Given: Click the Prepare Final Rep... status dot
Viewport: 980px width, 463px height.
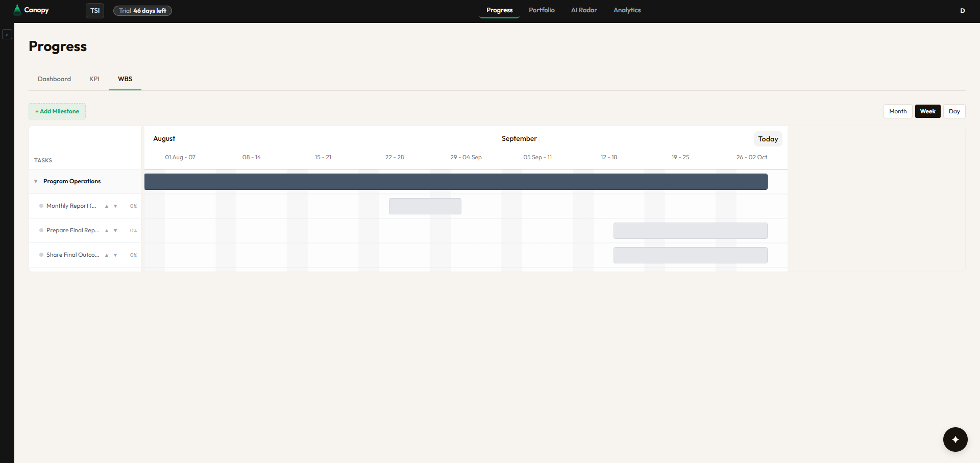Looking at the screenshot, I should tap(41, 230).
